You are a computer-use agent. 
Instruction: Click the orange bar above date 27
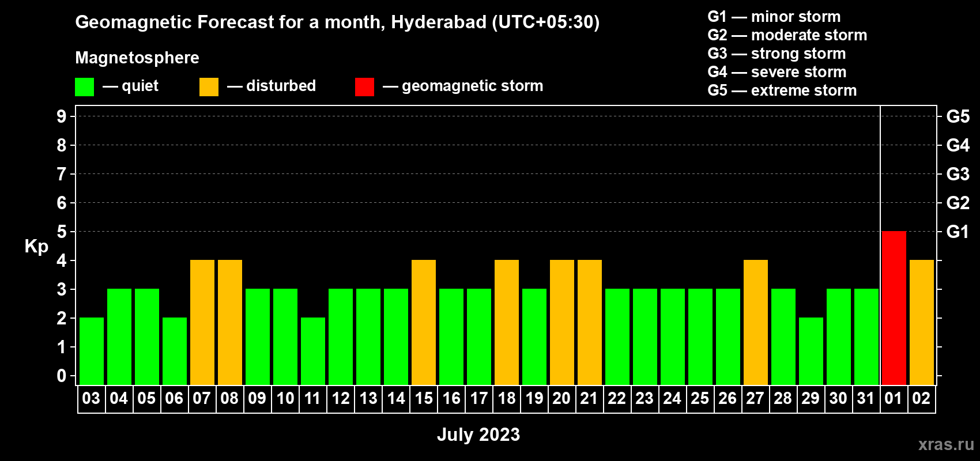click(755, 322)
